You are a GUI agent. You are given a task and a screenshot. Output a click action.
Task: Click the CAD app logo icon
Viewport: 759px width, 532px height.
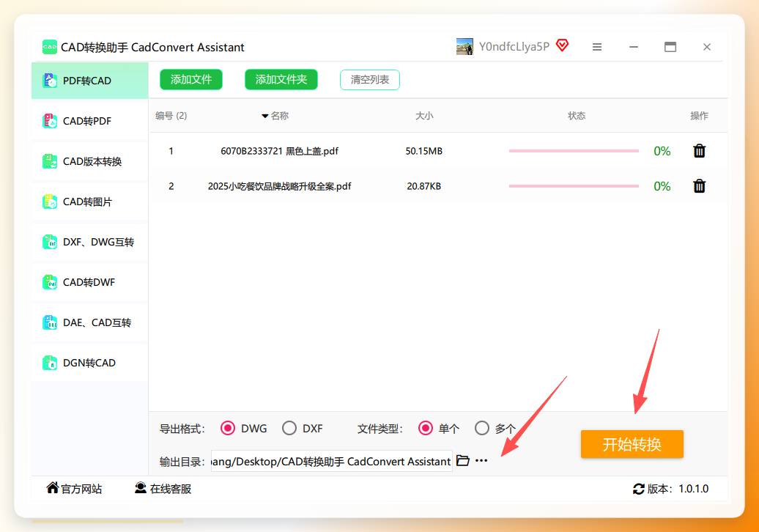(x=49, y=47)
